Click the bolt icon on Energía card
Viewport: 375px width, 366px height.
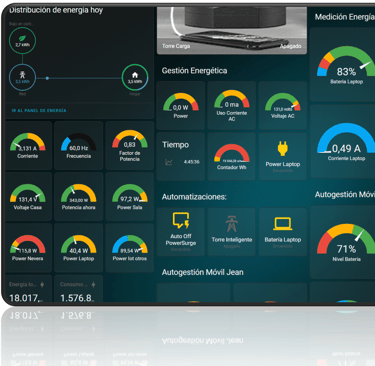point(42,284)
